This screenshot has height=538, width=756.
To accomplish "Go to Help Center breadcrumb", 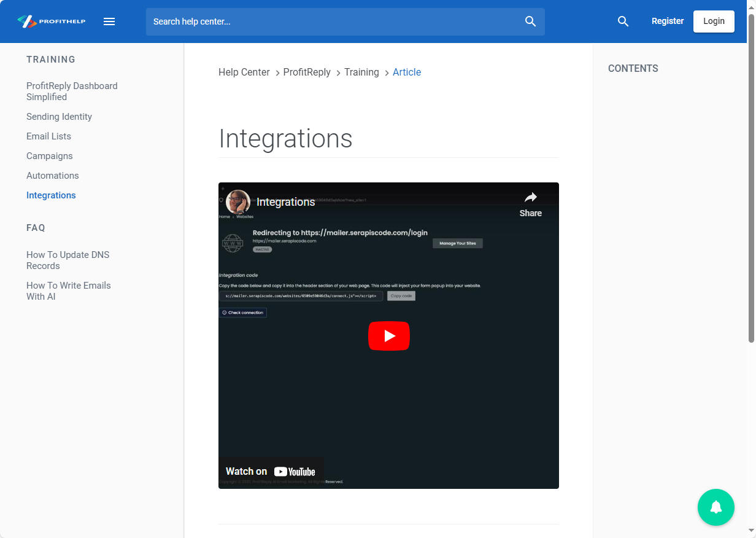I will coord(244,72).
